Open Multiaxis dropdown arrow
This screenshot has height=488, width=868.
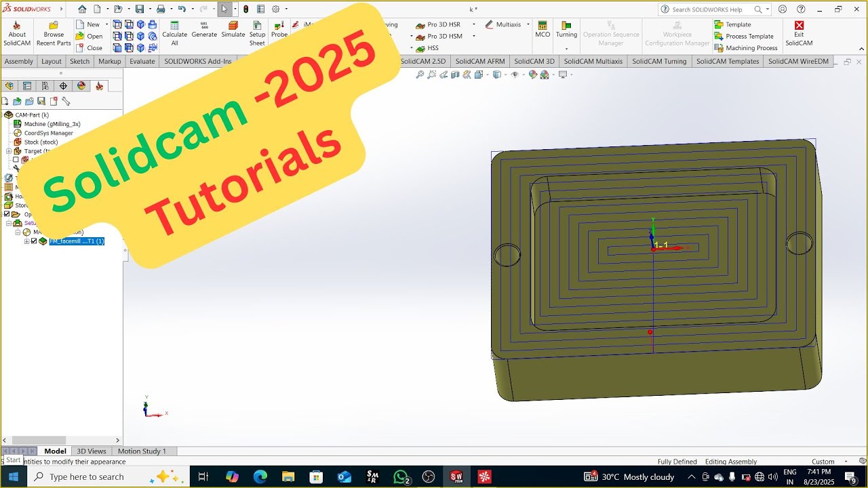click(x=528, y=24)
